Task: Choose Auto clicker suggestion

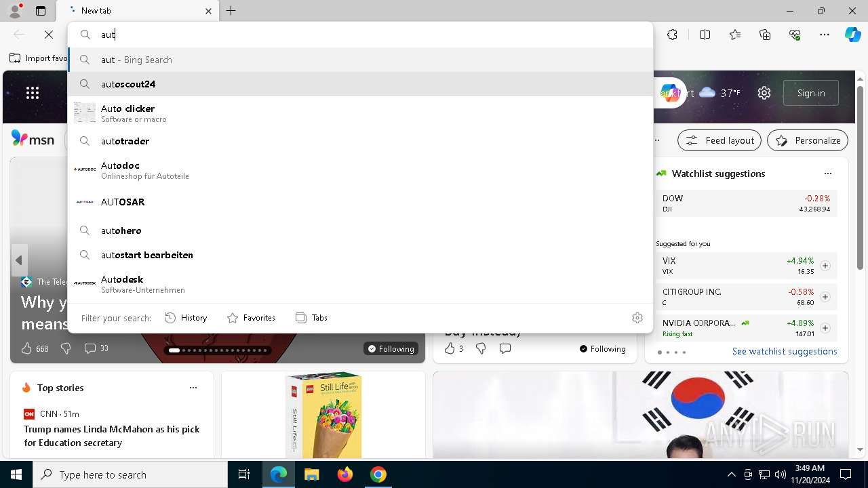Action: 361,113
